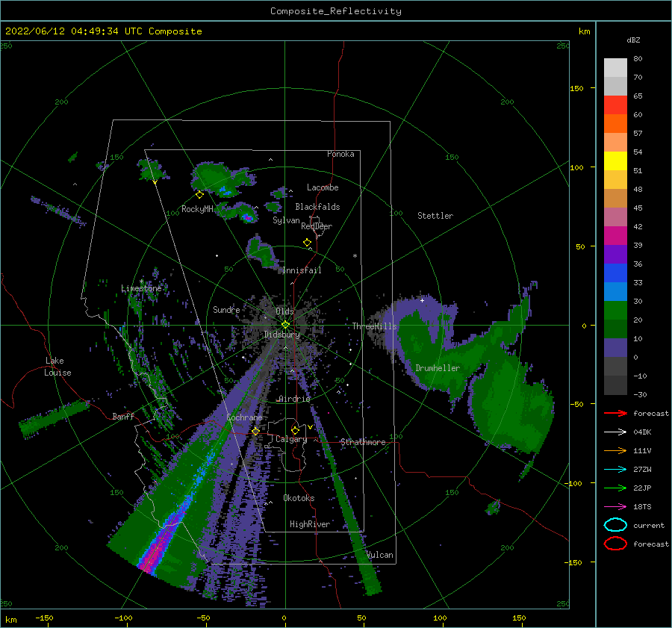Click the Vulcan label
This screenshot has width=672, height=628.
click(x=380, y=555)
